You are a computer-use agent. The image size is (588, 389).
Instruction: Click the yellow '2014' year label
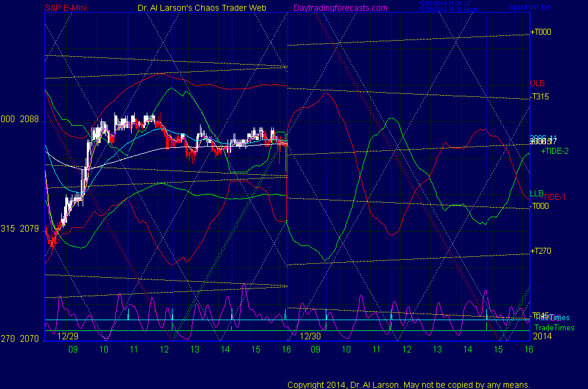pos(542,336)
